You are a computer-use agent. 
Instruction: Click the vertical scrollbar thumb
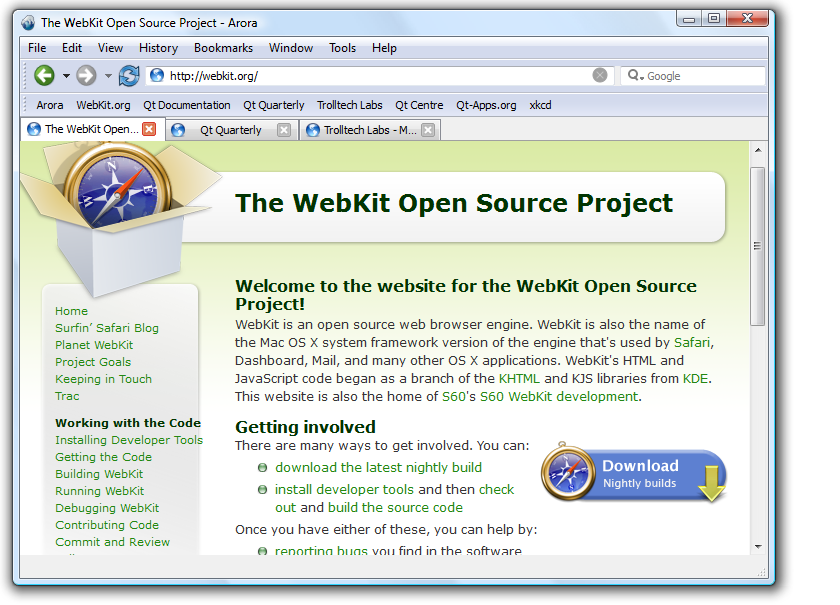pyautogui.click(x=758, y=246)
